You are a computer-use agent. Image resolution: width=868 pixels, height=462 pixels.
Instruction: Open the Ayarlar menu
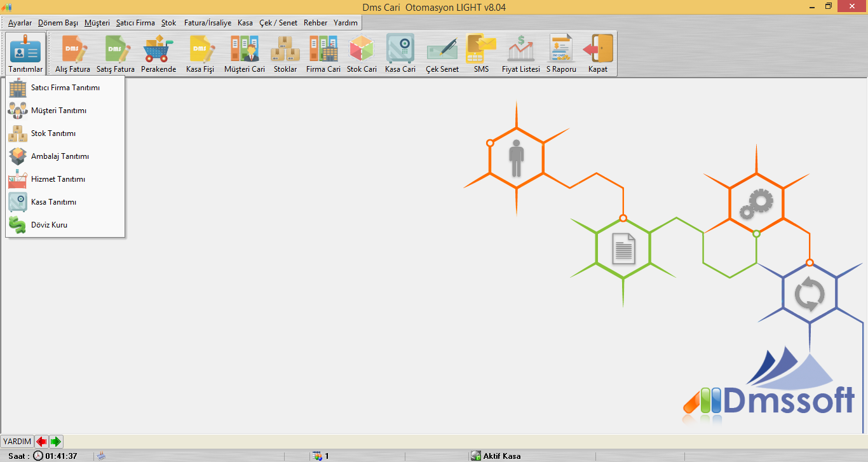tap(20, 23)
